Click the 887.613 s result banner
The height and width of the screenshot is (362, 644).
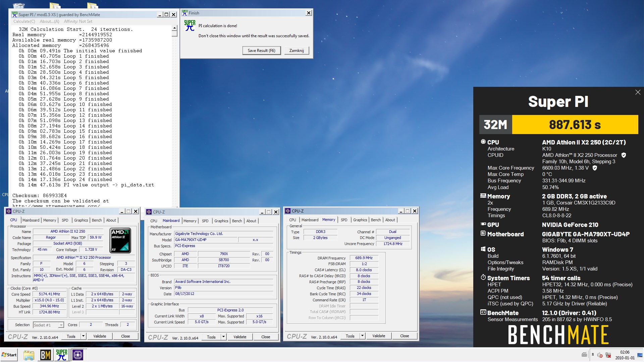[x=575, y=125]
